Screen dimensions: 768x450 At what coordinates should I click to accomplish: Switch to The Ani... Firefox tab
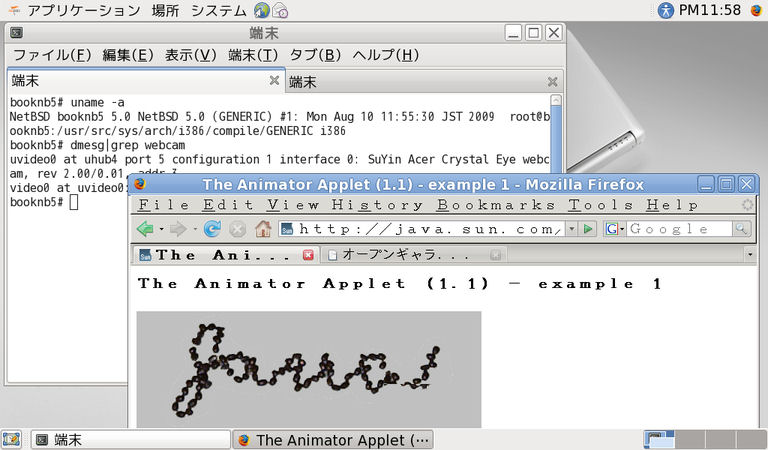(225, 255)
